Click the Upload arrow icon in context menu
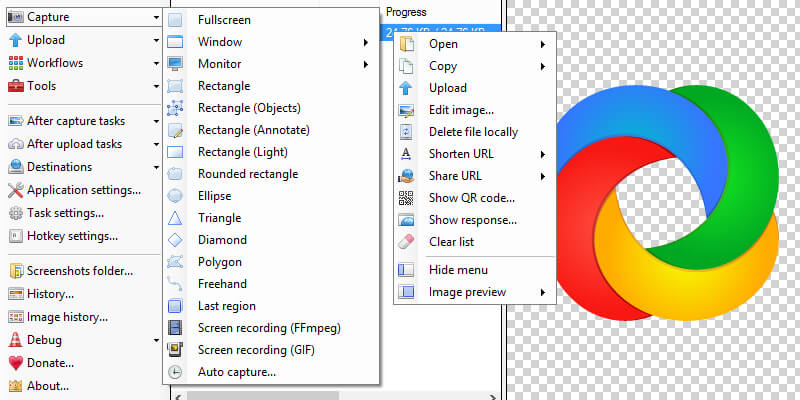 (x=406, y=88)
